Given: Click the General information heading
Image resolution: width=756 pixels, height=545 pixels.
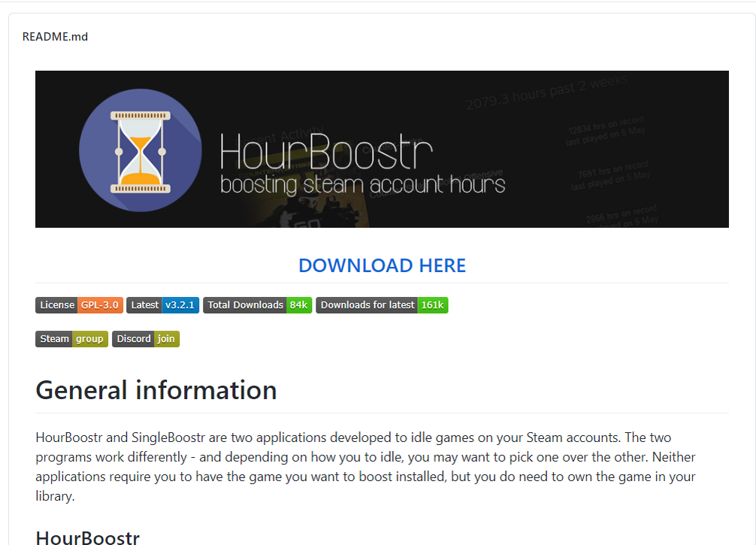Looking at the screenshot, I should pyautogui.click(x=156, y=389).
